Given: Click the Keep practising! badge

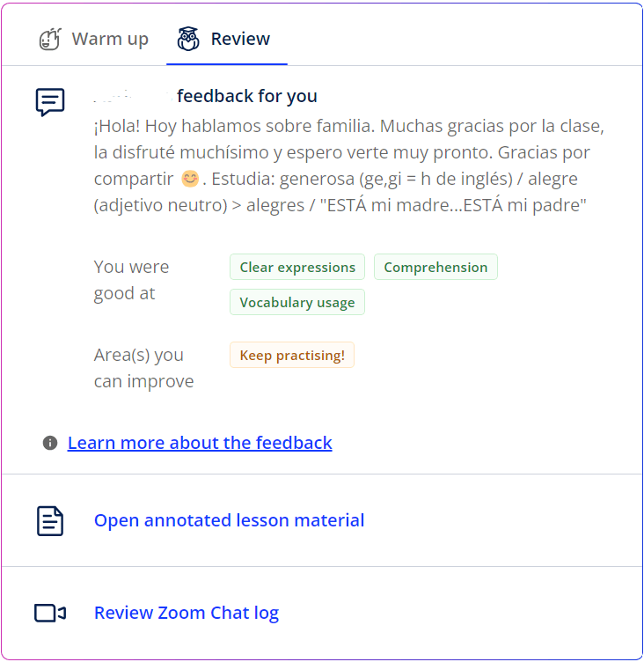Looking at the screenshot, I should tap(292, 356).
